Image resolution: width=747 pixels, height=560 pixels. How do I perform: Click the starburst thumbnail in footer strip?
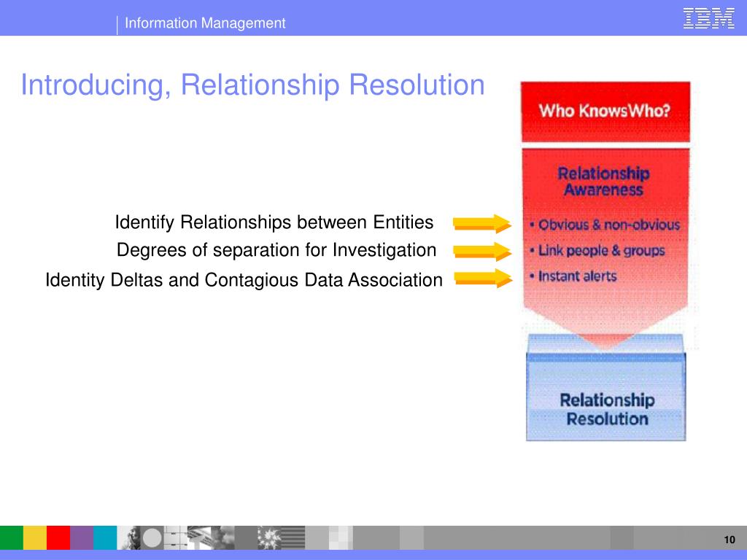269,538
